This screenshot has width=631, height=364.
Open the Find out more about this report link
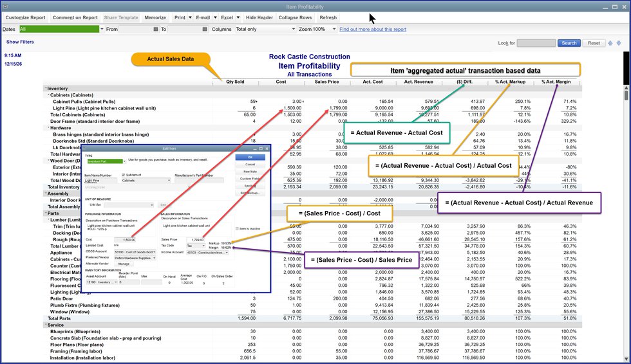pos(373,30)
